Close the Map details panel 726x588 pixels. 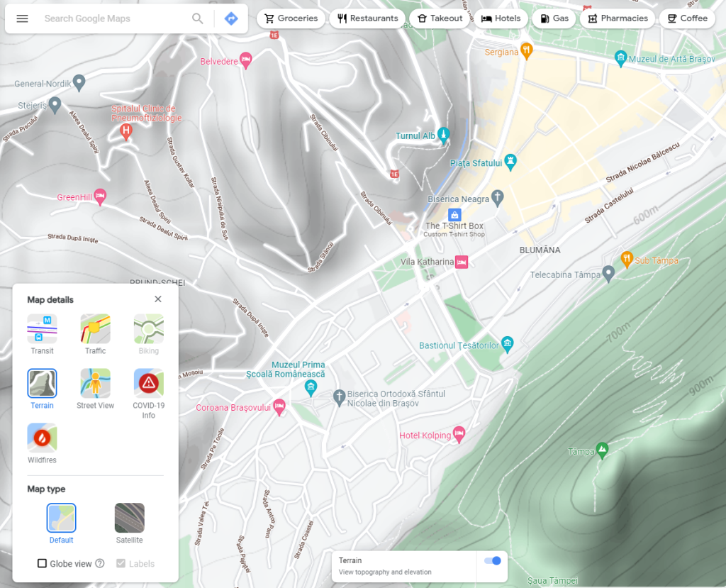[x=158, y=299]
